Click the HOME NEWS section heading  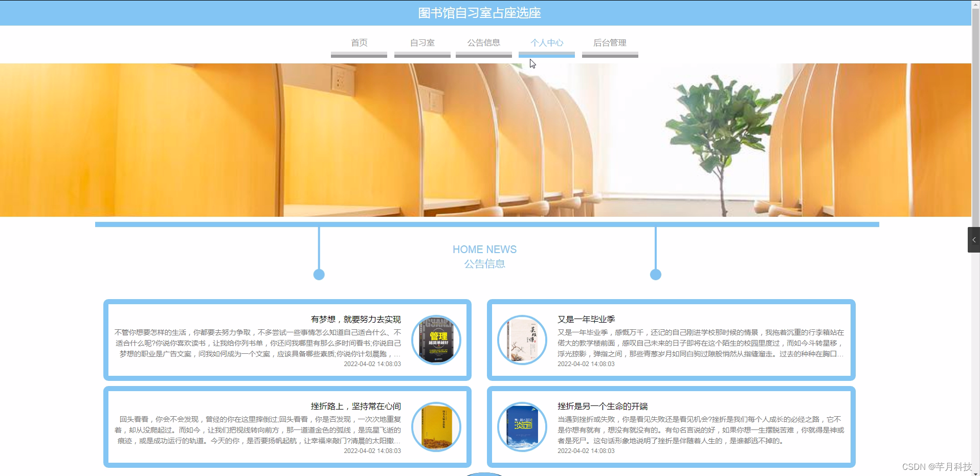(484, 250)
